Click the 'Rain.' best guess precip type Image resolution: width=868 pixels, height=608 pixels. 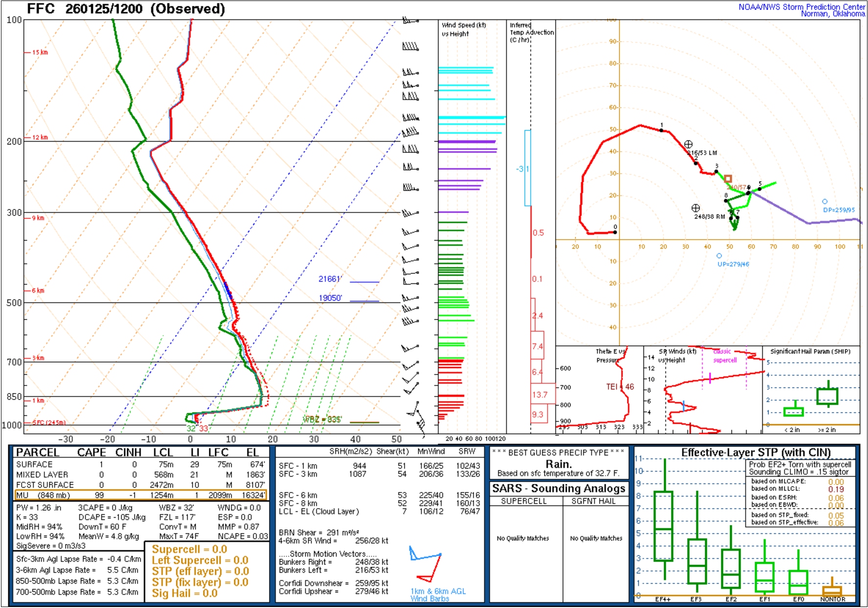(x=558, y=464)
